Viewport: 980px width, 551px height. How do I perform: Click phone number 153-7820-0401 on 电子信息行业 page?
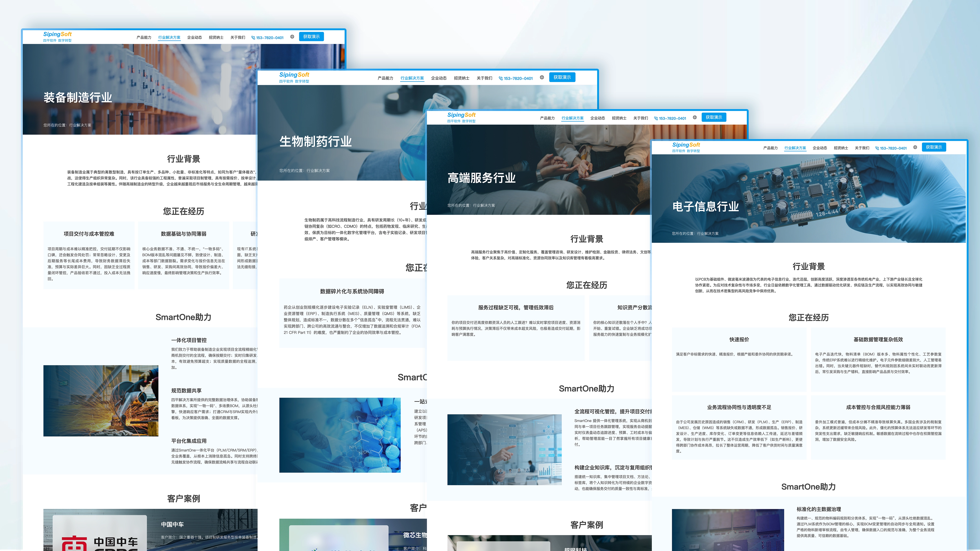click(x=891, y=148)
